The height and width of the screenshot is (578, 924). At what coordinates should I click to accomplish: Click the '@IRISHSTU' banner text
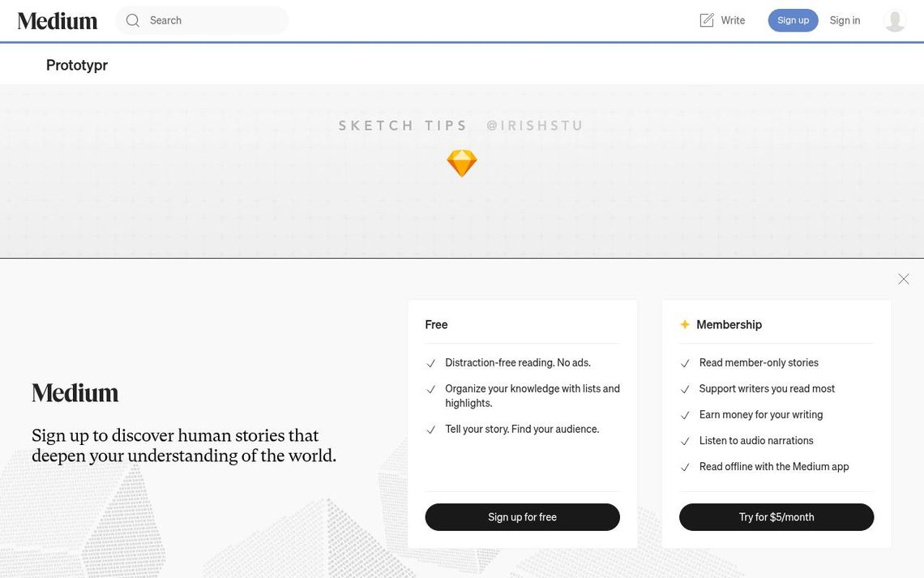click(535, 126)
